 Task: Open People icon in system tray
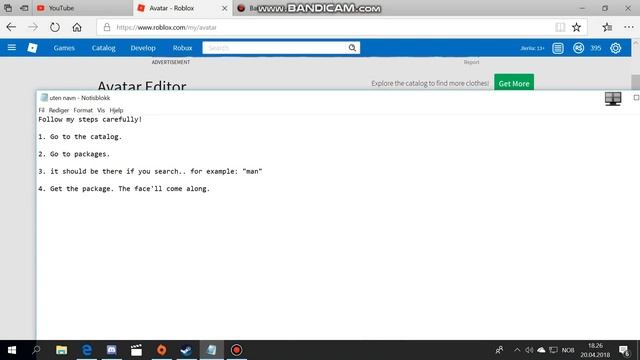pos(499,350)
